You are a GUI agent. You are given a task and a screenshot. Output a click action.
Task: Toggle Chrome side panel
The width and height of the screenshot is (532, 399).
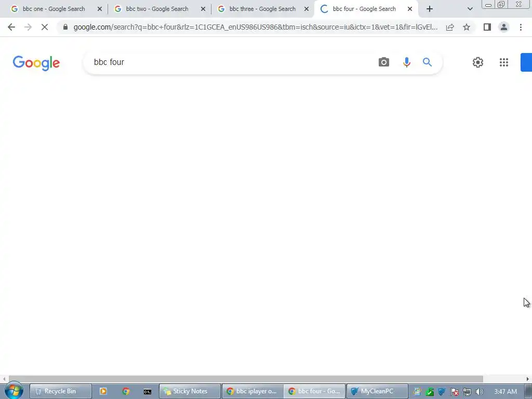click(487, 27)
